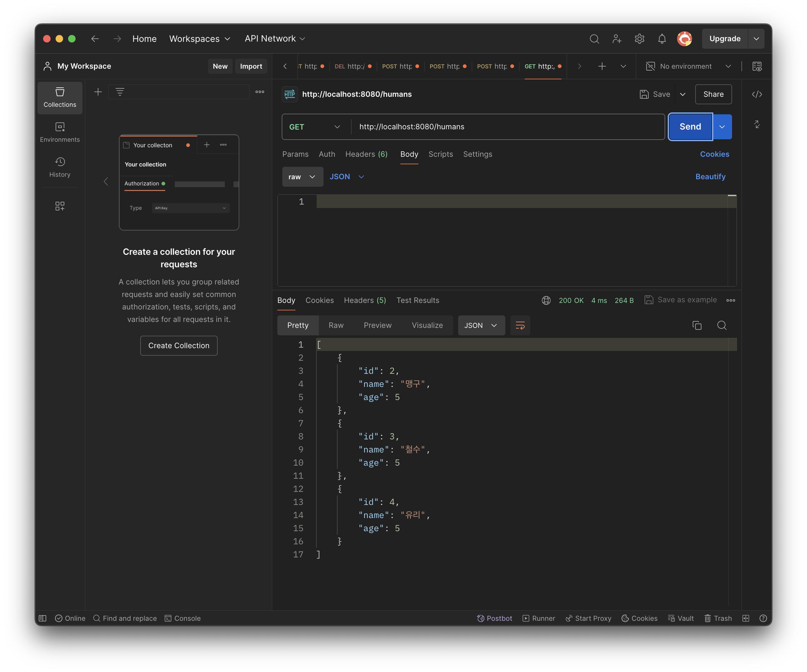Open the Collections sidebar panel
Screen dimensions: 807x672
[x=60, y=98]
